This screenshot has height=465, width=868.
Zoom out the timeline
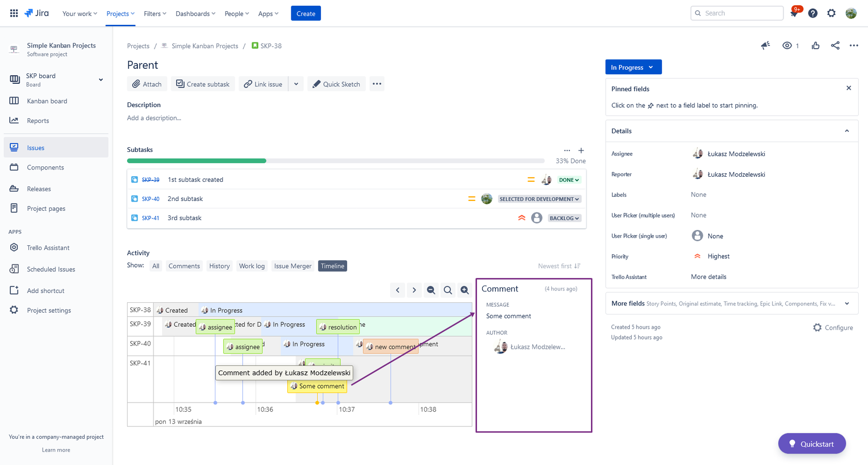point(431,290)
